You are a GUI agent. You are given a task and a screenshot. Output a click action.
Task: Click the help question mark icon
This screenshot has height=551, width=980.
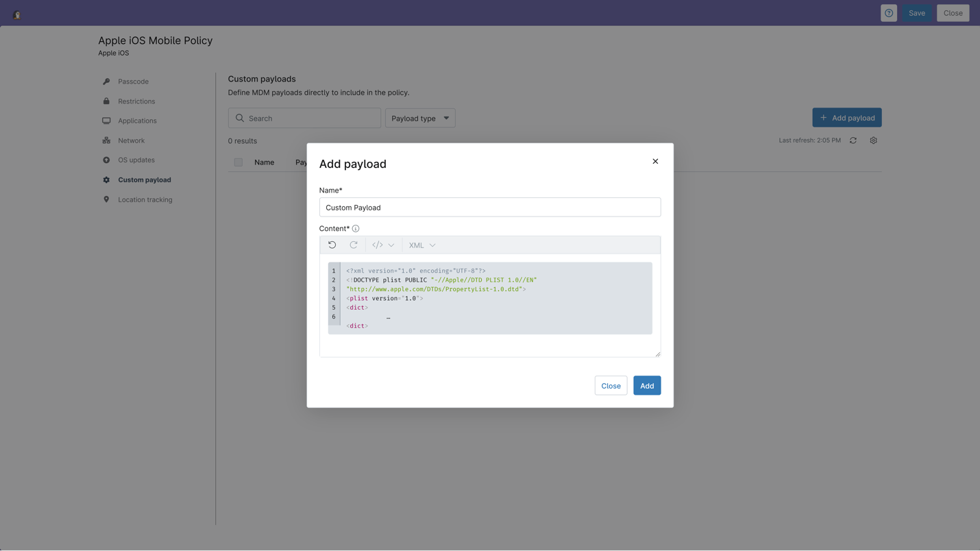(x=888, y=12)
